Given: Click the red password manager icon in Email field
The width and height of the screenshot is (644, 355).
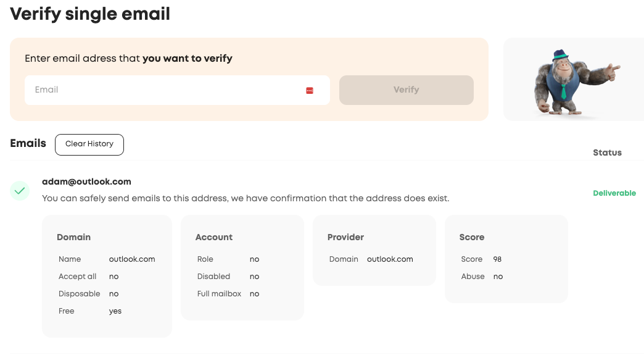Looking at the screenshot, I should pos(310,91).
